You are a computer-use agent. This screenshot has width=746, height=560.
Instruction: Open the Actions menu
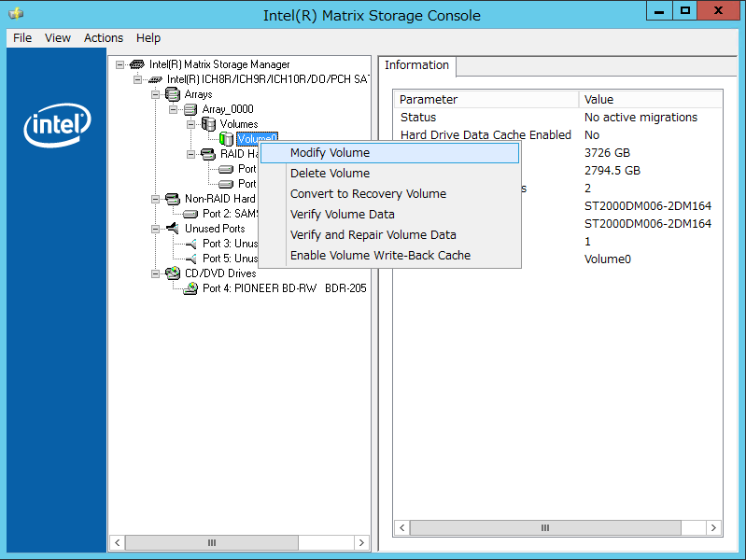[103, 38]
